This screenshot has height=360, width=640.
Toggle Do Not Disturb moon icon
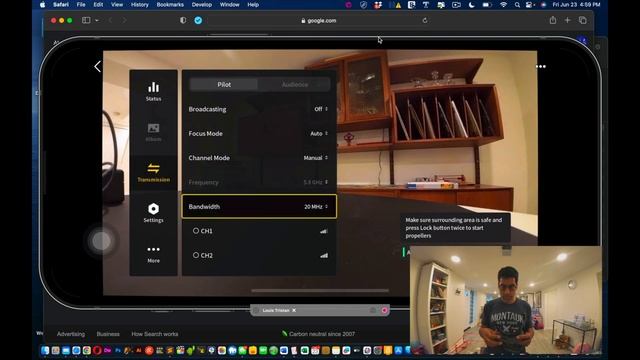[471, 4]
